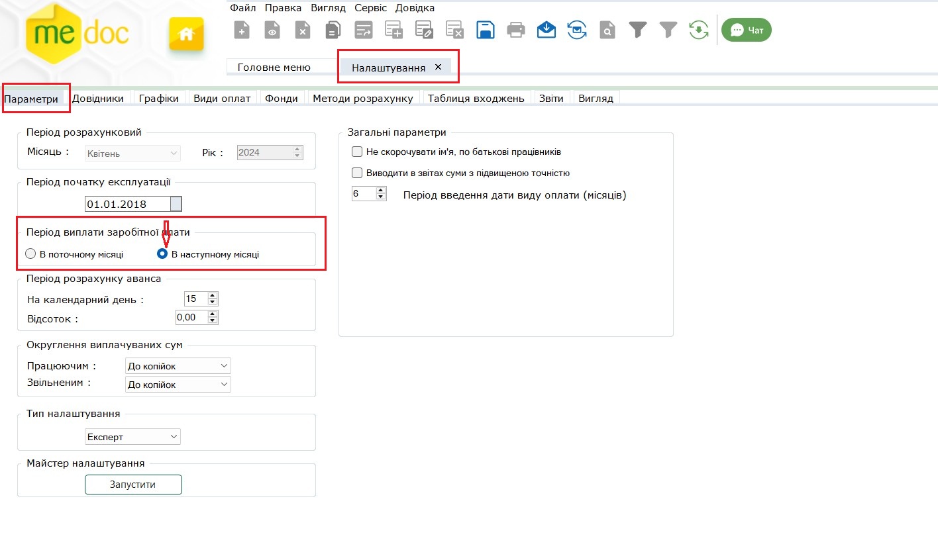Open the Сервіс menu
This screenshot has height=560, width=938.
[x=370, y=8]
